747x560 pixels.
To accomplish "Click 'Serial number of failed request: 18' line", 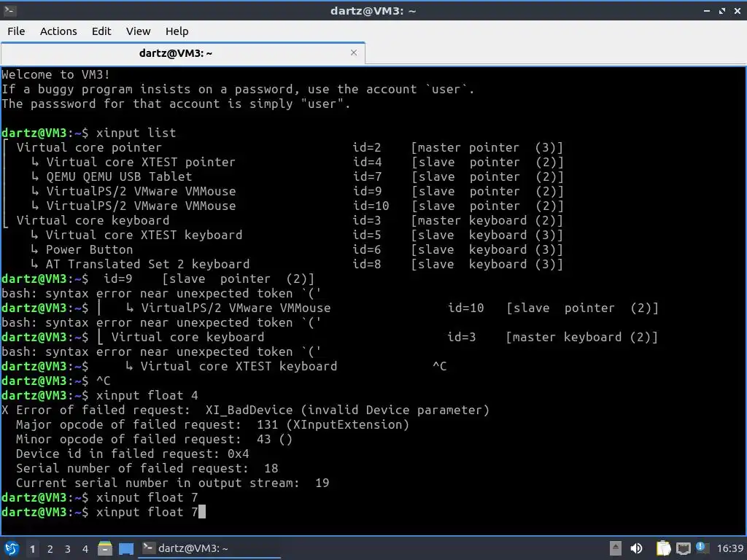I will (147, 469).
